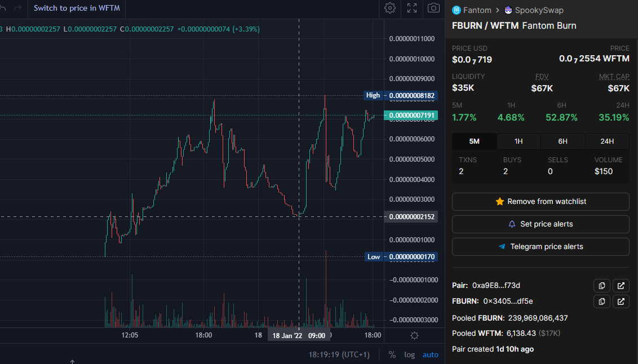Switch to price in WFTM
This screenshot has height=364, width=638.
pyautogui.click(x=77, y=8)
